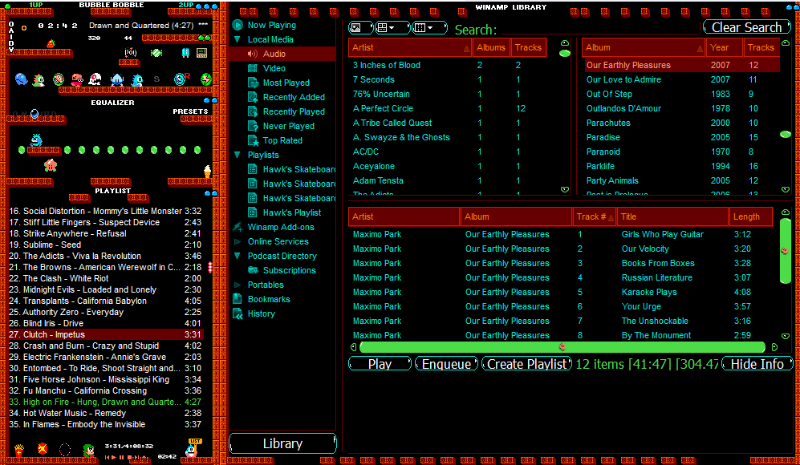Open the Most Played view
This screenshot has height=465, width=800.
pyautogui.click(x=286, y=83)
